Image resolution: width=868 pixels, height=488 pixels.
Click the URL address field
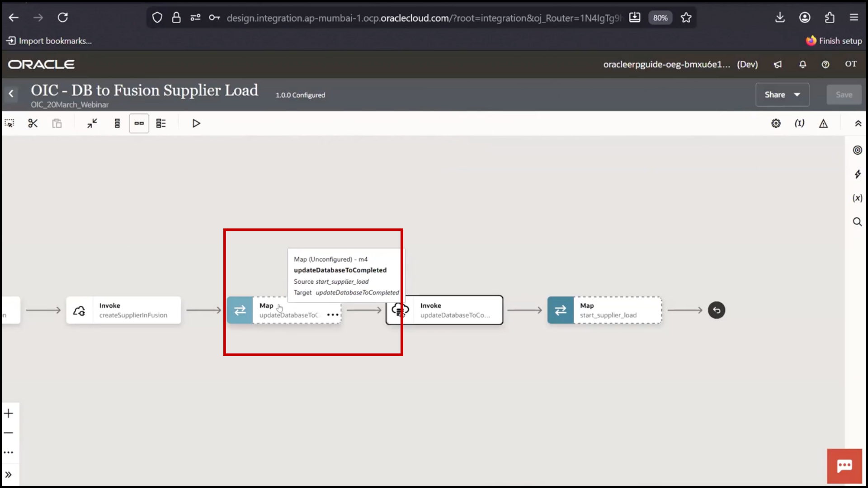(424, 18)
